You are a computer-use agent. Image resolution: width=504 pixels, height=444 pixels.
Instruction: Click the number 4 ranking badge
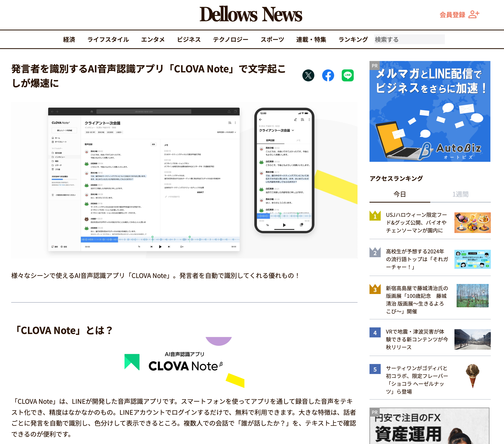click(375, 333)
